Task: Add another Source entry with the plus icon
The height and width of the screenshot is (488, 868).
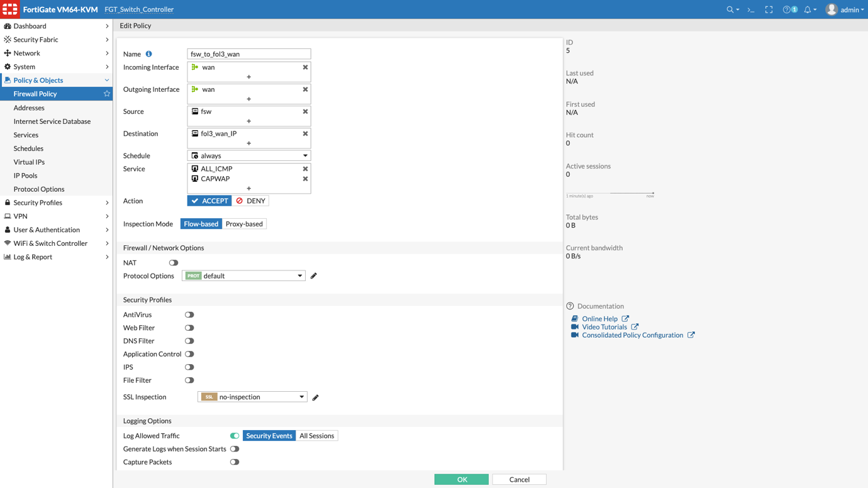Action: [x=248, y=122]
